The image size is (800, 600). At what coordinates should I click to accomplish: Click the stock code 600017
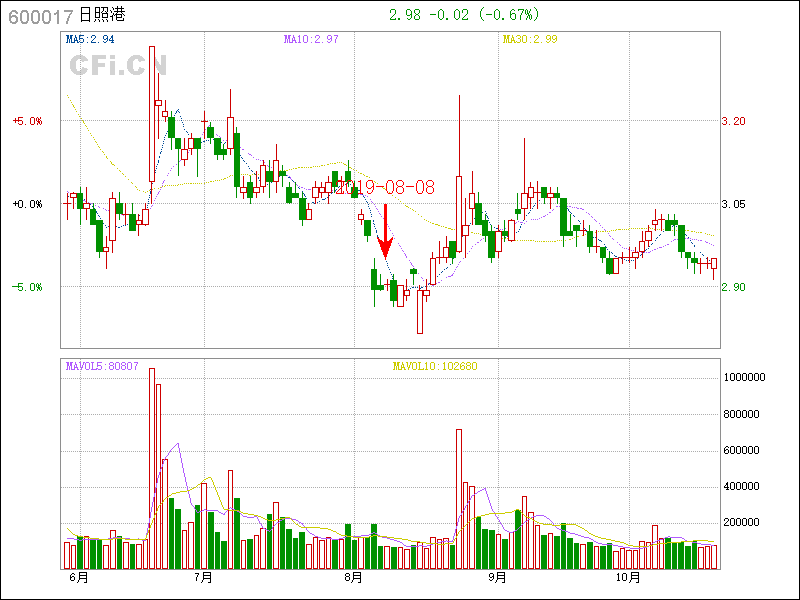40,17
